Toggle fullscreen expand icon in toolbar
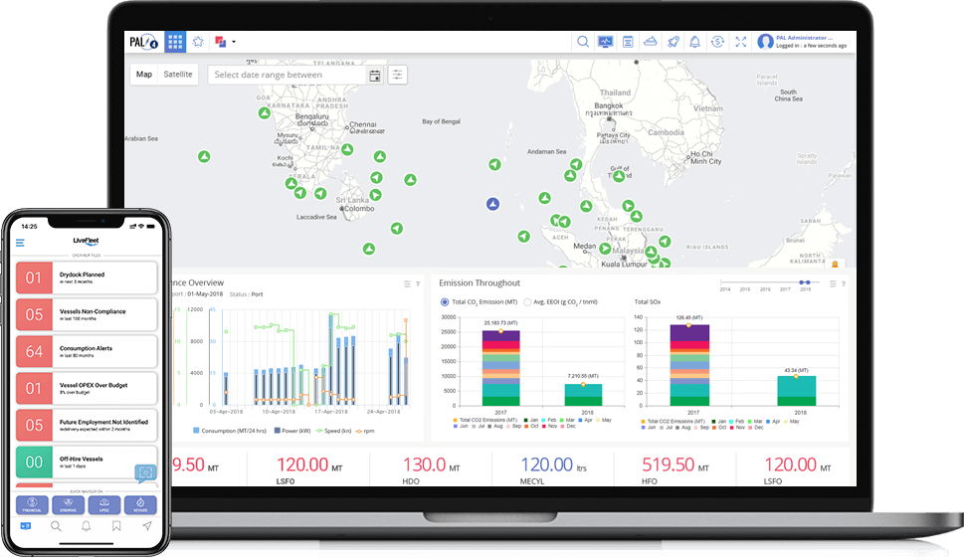 739,42
